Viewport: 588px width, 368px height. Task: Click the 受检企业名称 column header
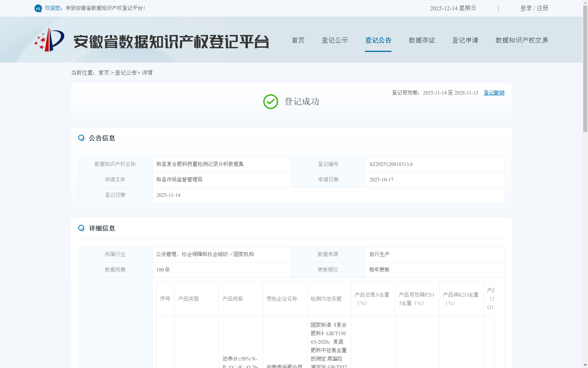(285, 299)
